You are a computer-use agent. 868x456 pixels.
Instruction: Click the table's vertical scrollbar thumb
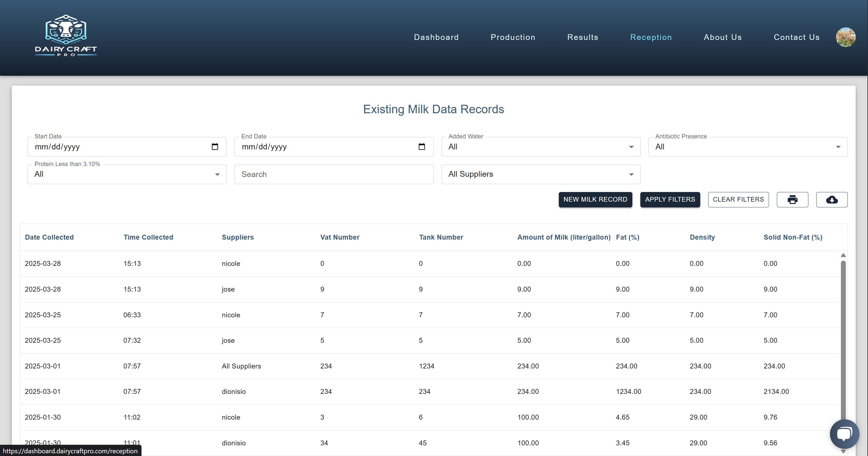[843, 337]
